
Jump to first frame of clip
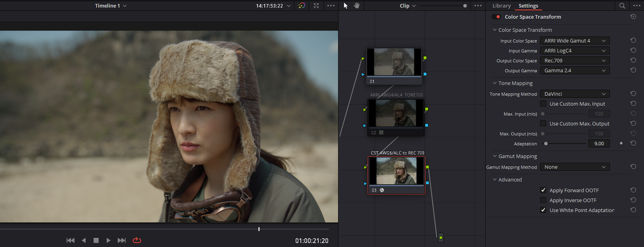pyautogui.click(x=70, y=240)
